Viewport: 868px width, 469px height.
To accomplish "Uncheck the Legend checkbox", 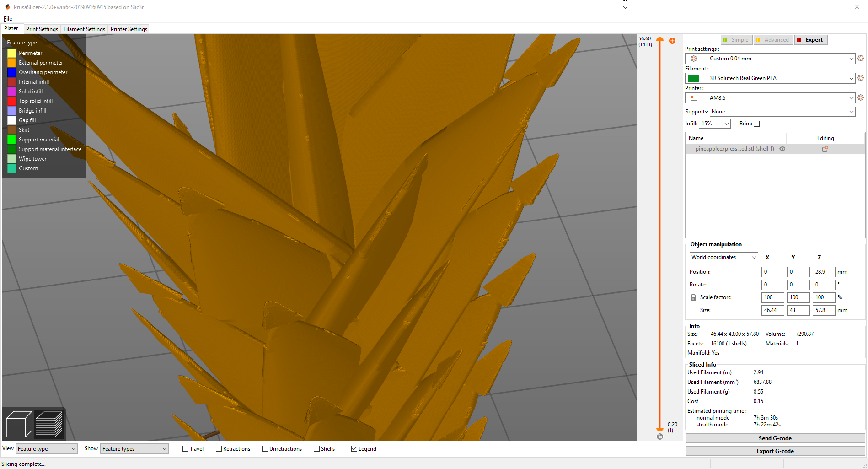I will [354, 449].
